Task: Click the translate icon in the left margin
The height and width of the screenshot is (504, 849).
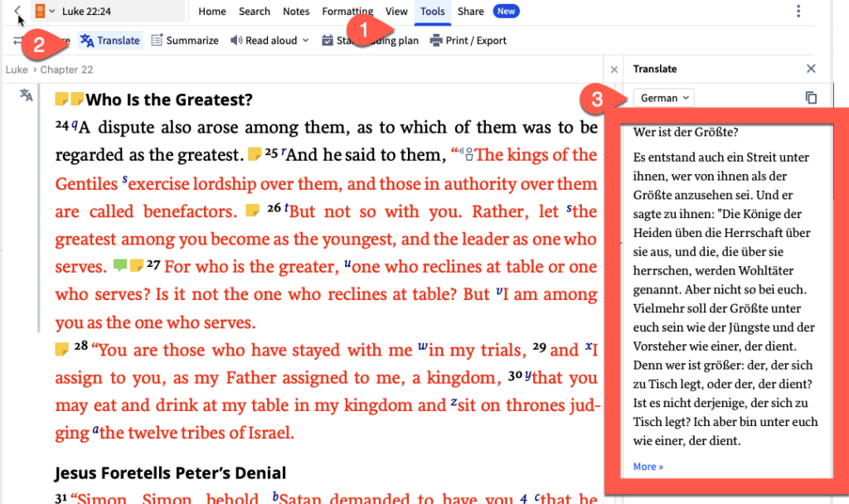Action: (x=27, y=96)
